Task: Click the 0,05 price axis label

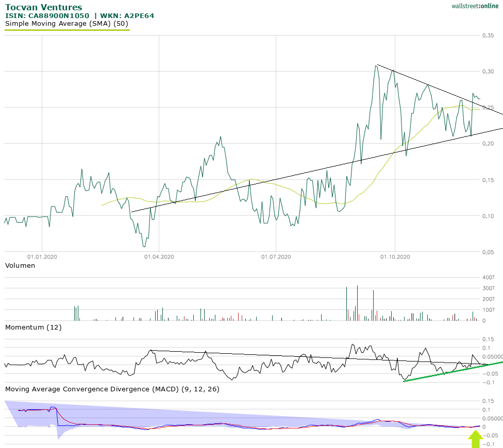Action: pyautogui.click(x=488, y=252)
